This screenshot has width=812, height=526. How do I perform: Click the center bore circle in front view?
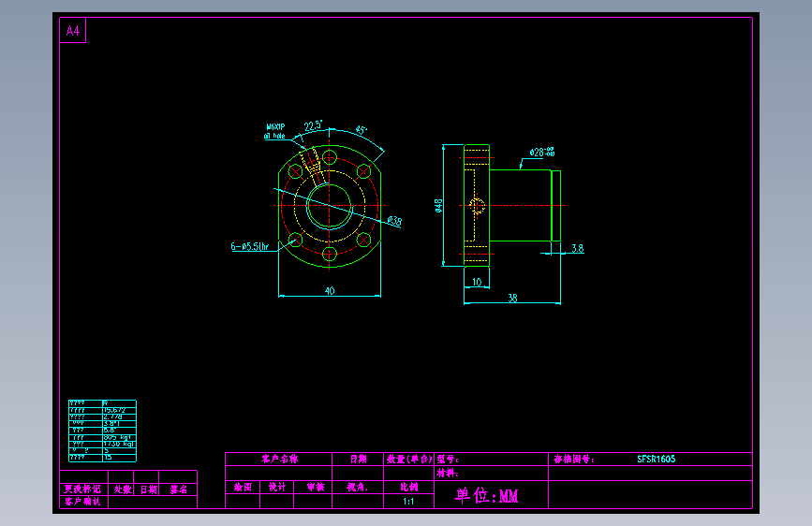click(330, 206)
